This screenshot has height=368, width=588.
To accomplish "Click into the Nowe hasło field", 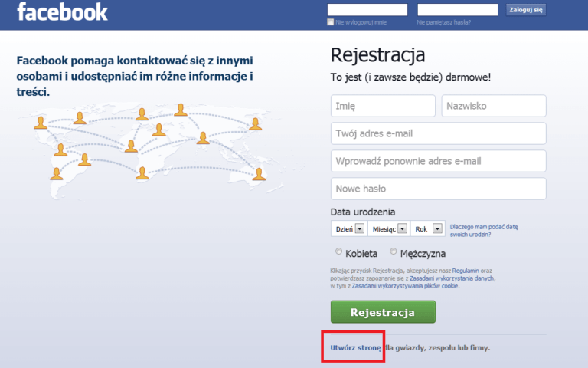I will [x=439, y=189].
